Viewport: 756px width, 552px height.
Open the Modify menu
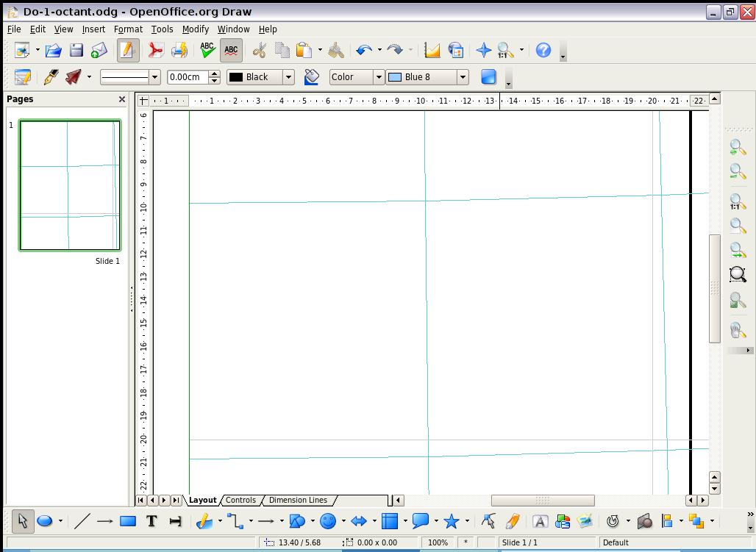coord(196,29)
